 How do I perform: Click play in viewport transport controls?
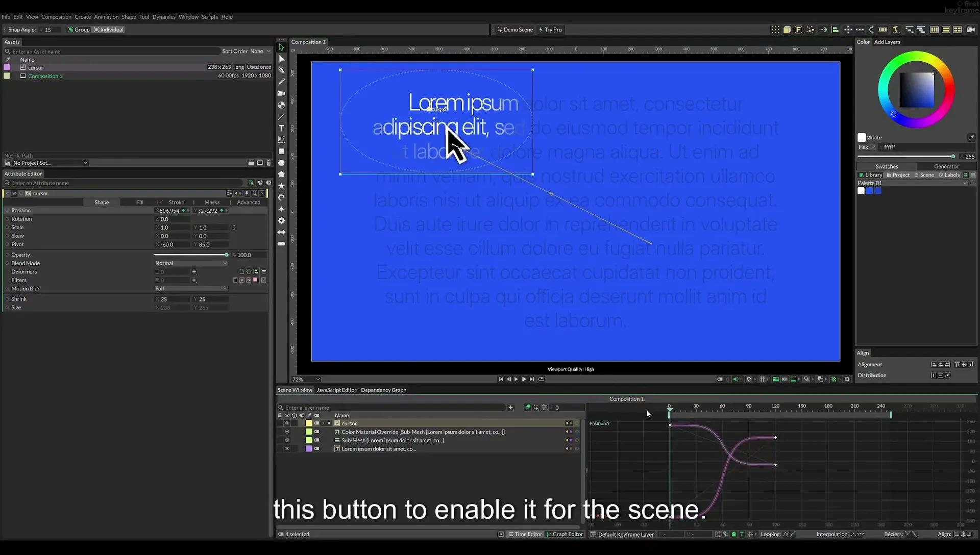pos(516,379)
